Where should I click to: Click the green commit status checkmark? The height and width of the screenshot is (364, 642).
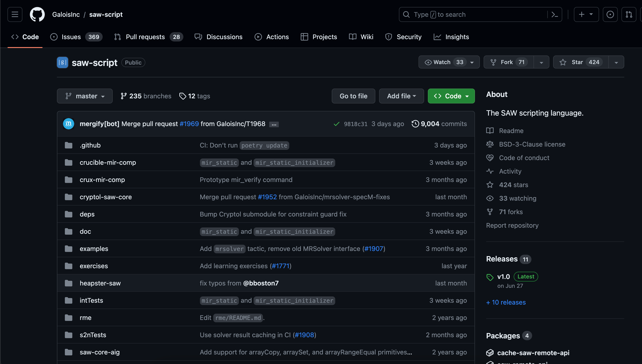click(x=336, y=124)
